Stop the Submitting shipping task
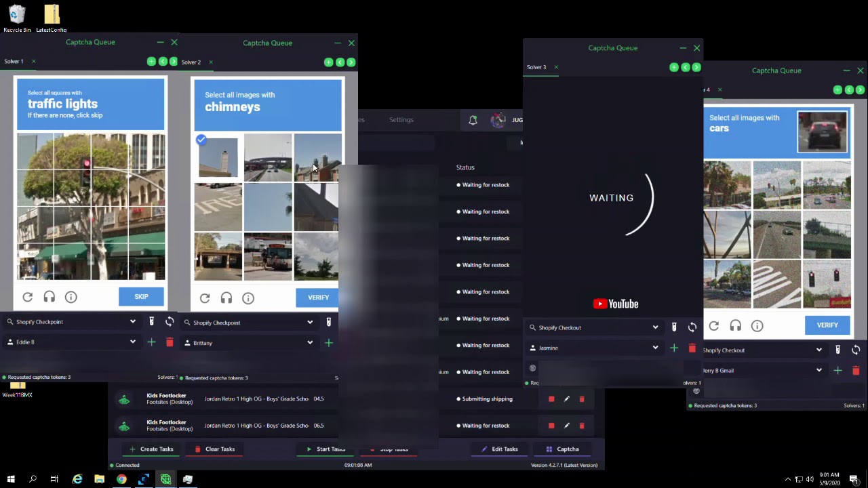 click(x=551, y=399)
